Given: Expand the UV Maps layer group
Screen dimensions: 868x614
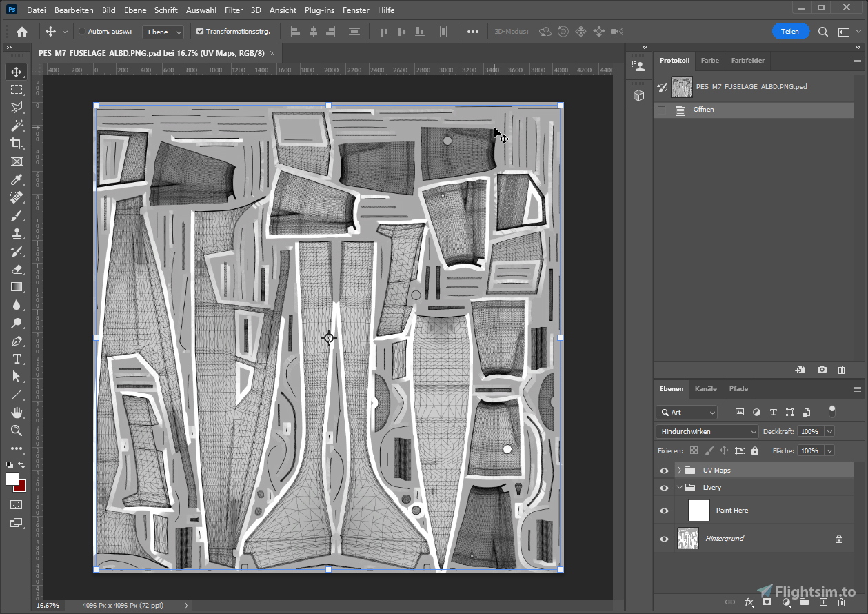Looking at the screenshot, I should [679, 471].
